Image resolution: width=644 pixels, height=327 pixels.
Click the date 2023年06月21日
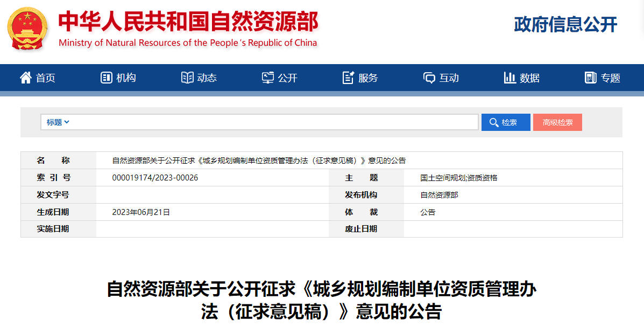(141, 212)
